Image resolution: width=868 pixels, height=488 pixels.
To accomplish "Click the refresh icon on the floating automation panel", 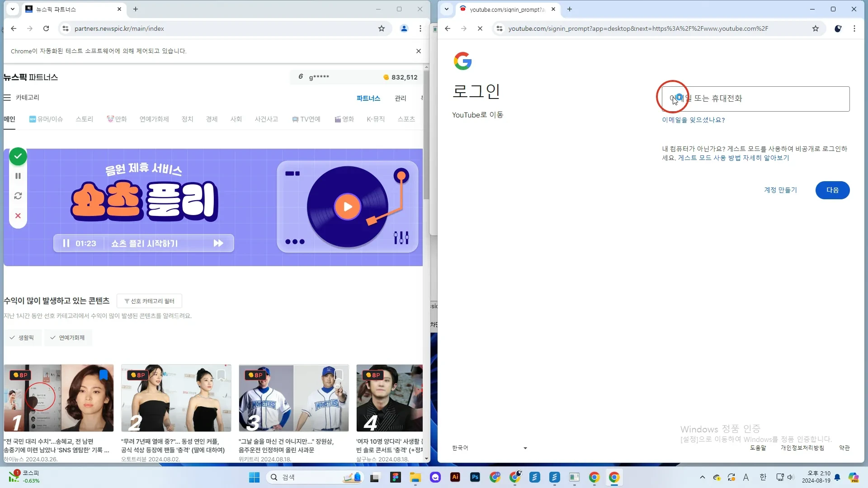I will [18, 196].
